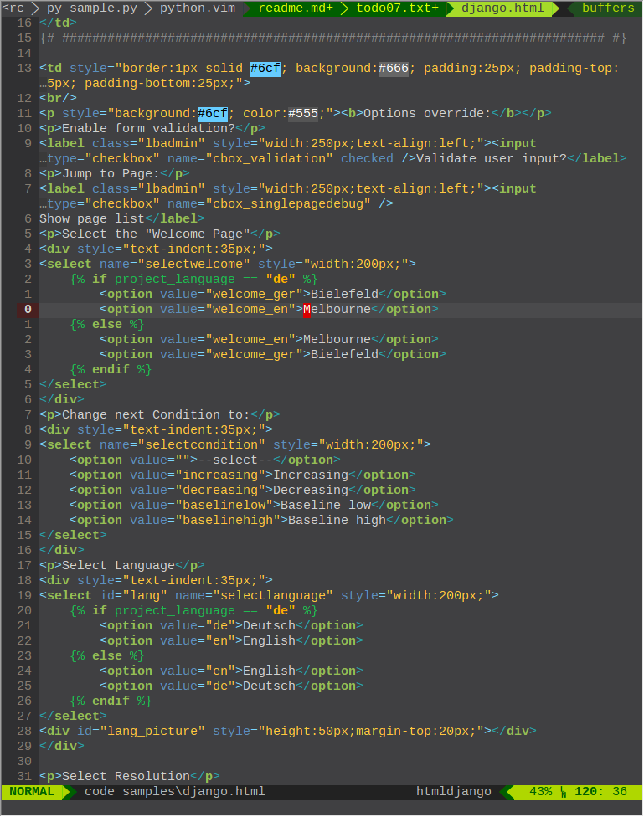Click the #555 color highlight

point(303,114)
